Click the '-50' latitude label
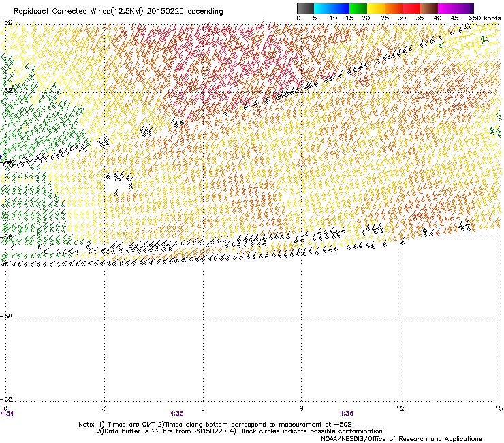The height and width of the screenshot is (443, 504). 6,22
